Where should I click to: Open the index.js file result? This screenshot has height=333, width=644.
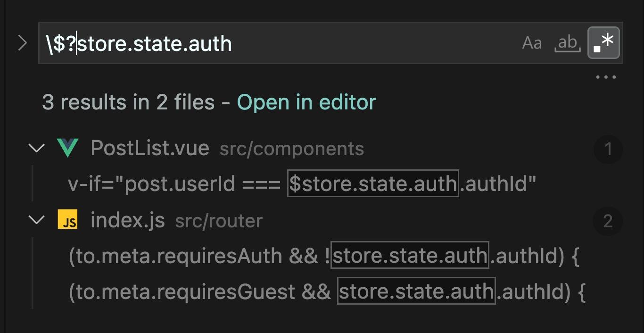[x=127, y=220]
